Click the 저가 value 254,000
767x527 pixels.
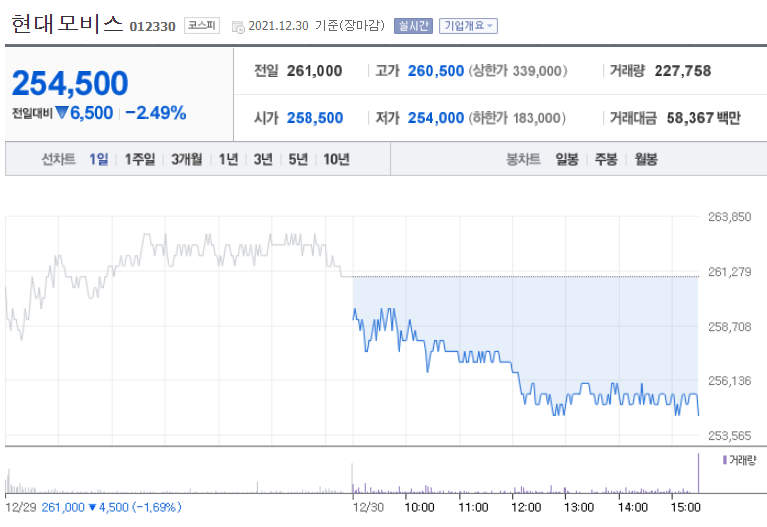point(436,118)
